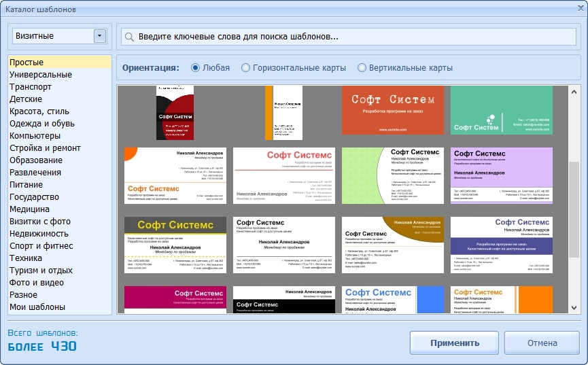Pick the Компьютеры category in list
This screenshot has width=588, height=365.
(x=35, y=136)
